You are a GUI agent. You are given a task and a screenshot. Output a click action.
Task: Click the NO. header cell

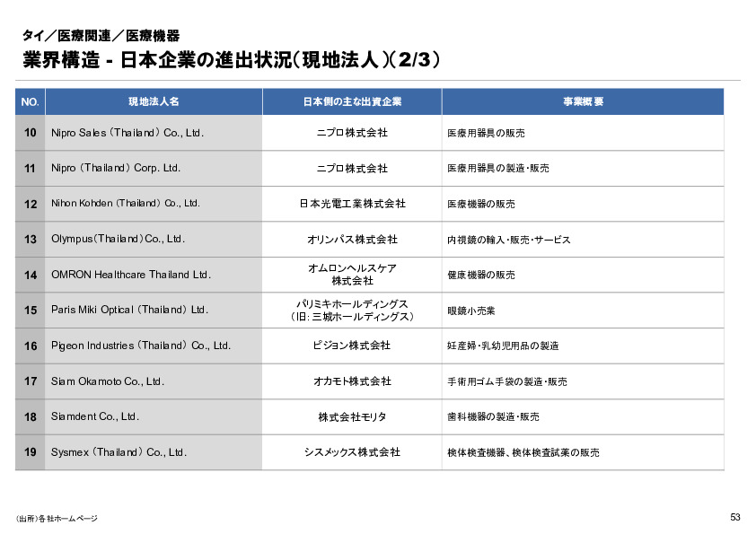(30, 101)
